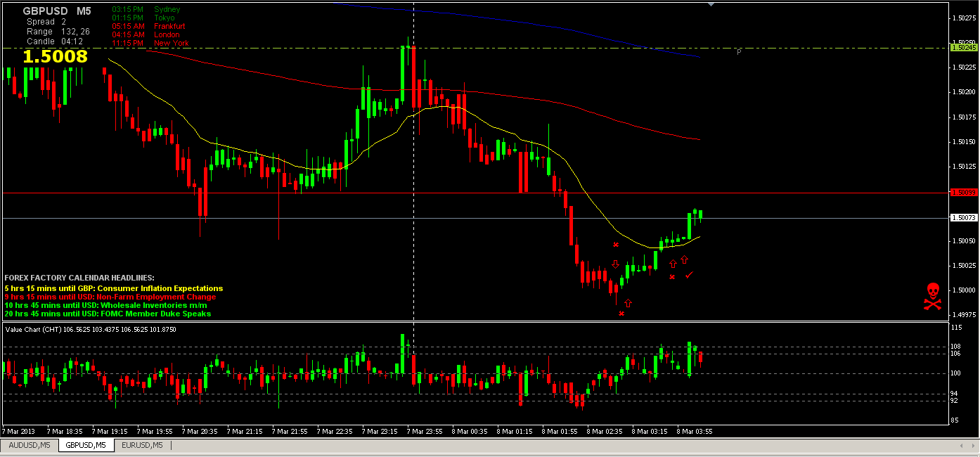980x457 pixels.
Task: Click the rightmost red up arrow signal
Action: tap(684, 260)
